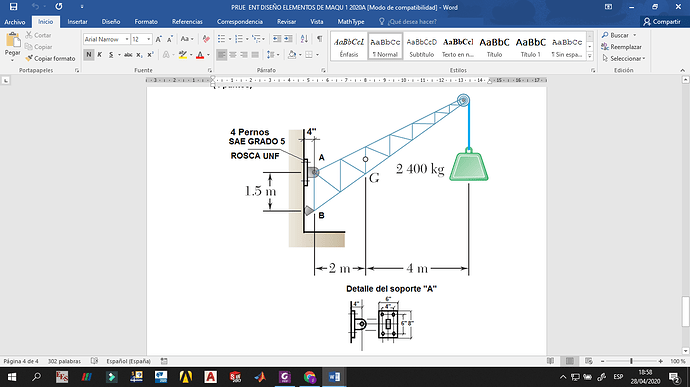This screenshot has height=387, width=690.
Task: Click the Cortar scissors button
Action: pyautogui.click(x=38, y=35)
